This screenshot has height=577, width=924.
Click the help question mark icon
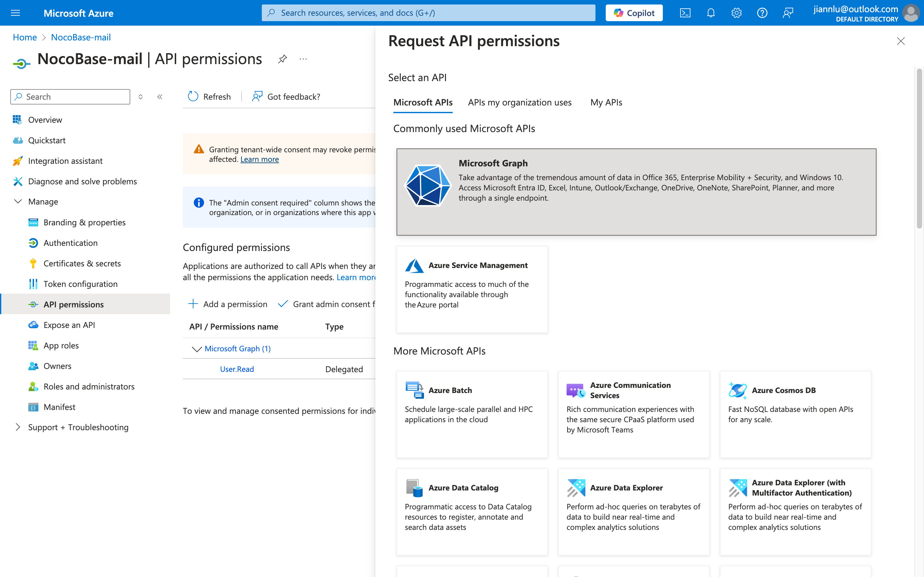[762, 13]
